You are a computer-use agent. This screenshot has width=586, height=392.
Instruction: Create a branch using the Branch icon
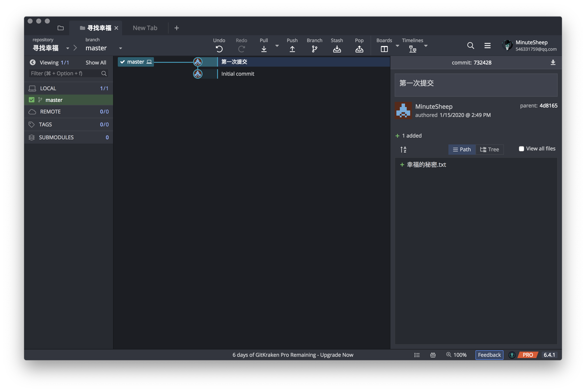314,49
